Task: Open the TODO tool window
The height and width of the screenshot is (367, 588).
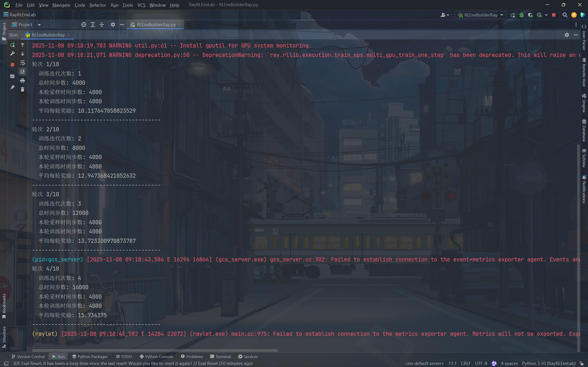Action: [124, 357]
